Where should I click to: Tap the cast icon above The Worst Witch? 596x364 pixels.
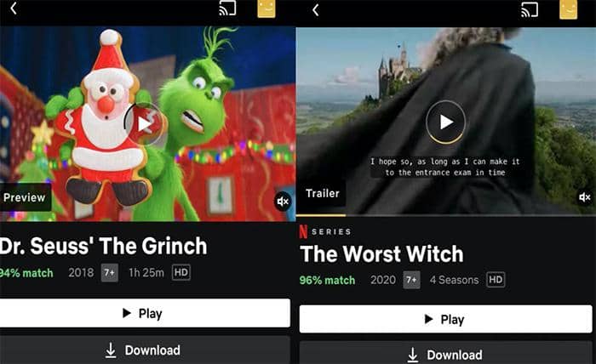click(x=530, y=10)
